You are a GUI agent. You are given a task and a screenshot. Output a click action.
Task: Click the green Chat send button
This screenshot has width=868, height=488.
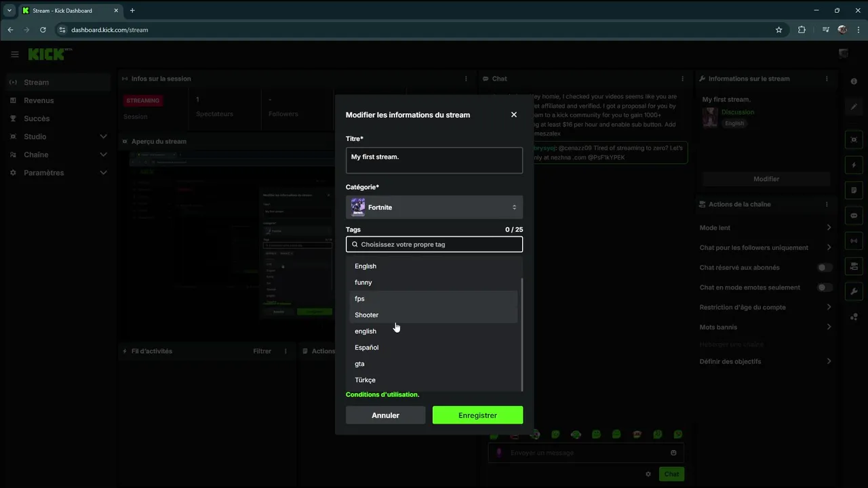671,474
